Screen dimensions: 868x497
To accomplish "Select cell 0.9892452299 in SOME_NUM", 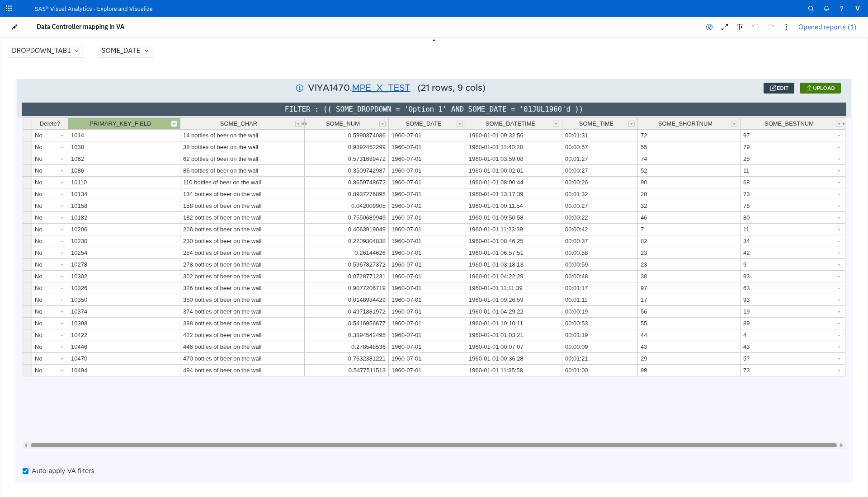I will pyautogui.click(x=347, y=147).
